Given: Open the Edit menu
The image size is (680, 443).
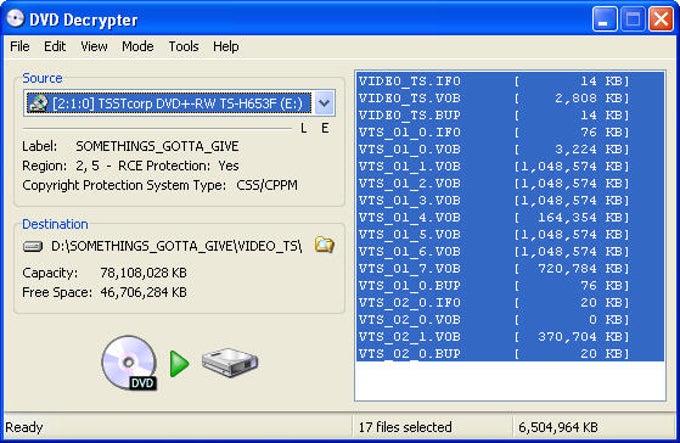Looking at the screenshot, I should [55, 46].
